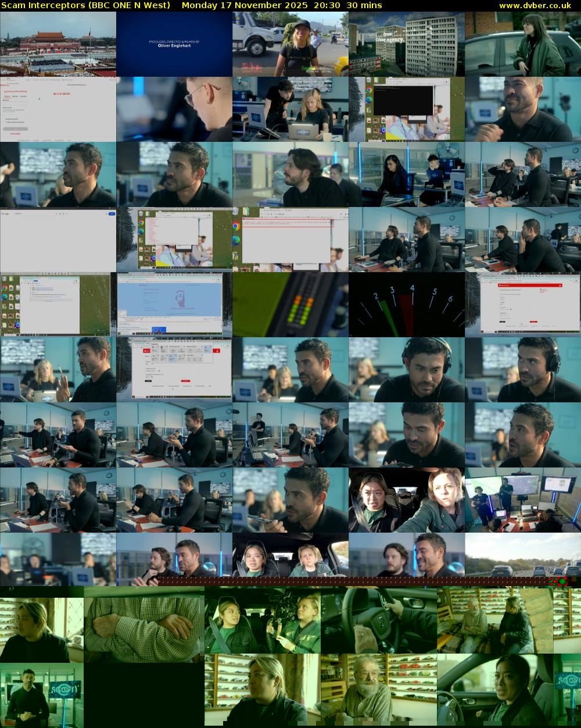581x728 pixels.
Task: Open the woman in green coat frame
Action: point(523,44)
